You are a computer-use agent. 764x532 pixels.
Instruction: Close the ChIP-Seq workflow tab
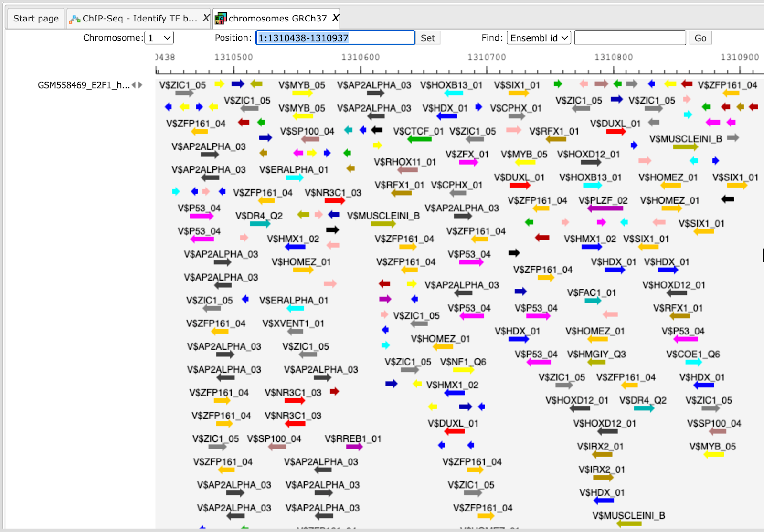(206, 18)
